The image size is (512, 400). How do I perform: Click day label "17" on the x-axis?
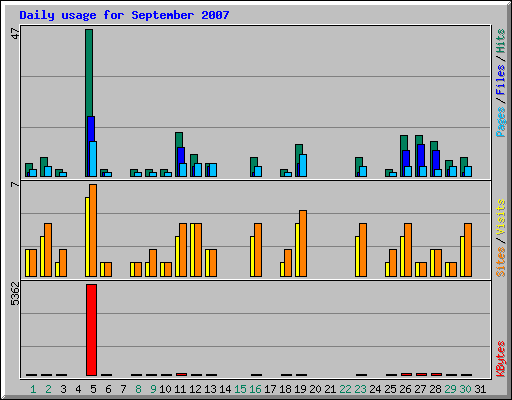[270, 389]
